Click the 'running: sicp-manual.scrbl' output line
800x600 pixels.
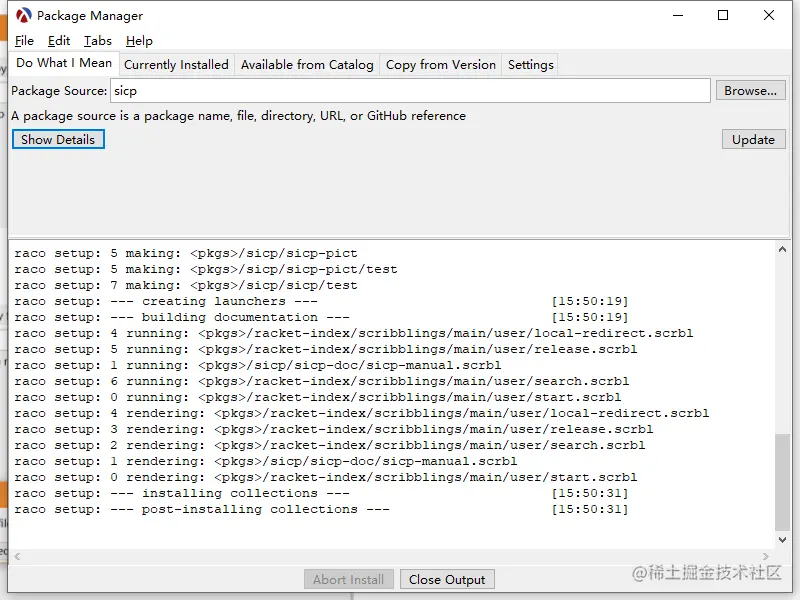click(258, 365)
